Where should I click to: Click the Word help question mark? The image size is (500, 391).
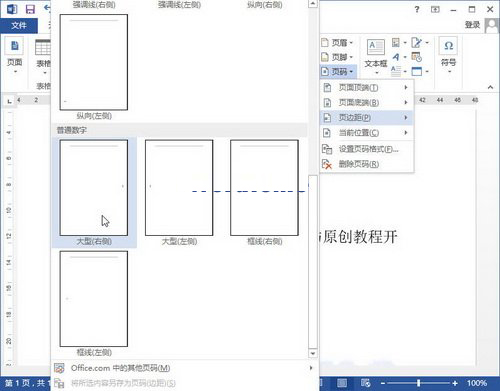417,9
